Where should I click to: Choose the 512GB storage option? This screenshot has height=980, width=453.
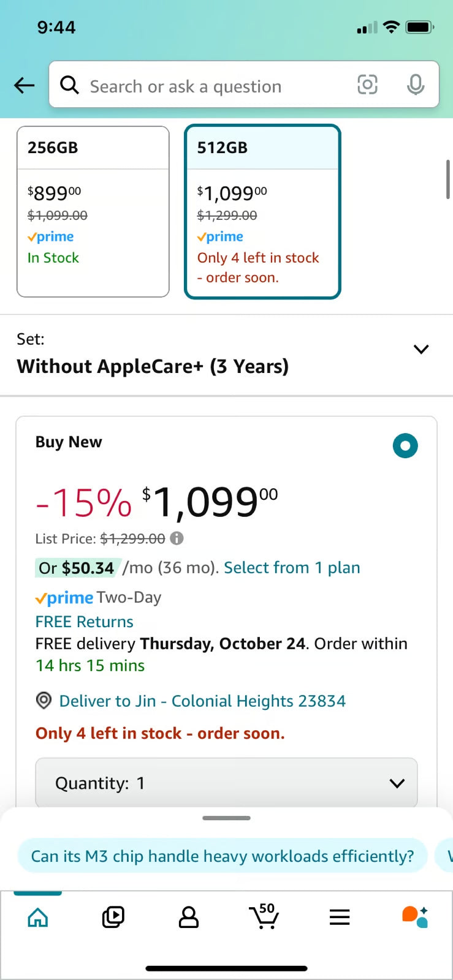pos(262,211)
